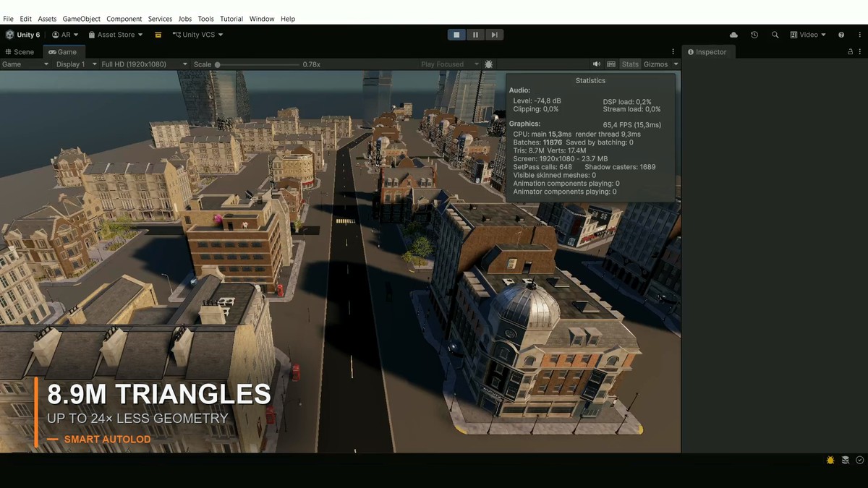Screen dimensions: 868x488
Task: Click the Scale value 0.78x
Action: point(312,64)
